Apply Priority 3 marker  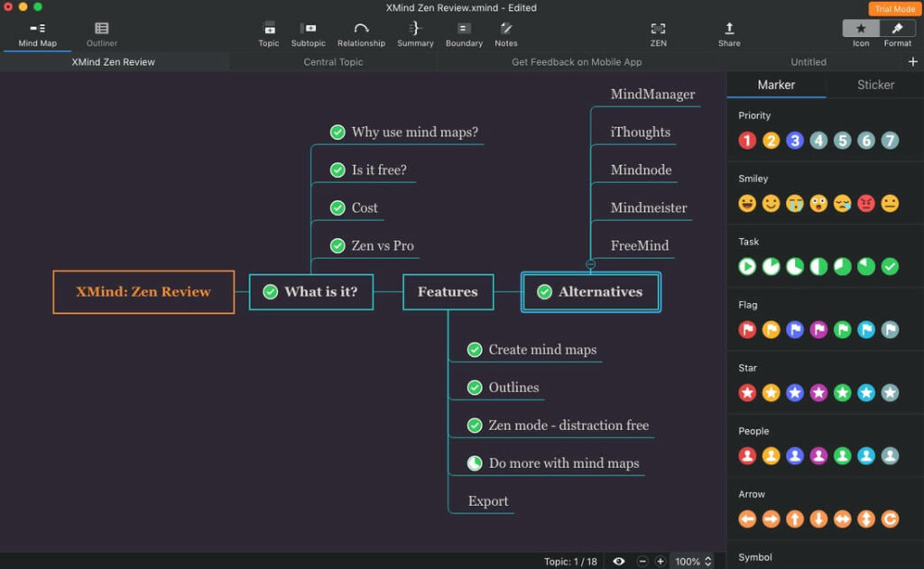click(794, 140)
